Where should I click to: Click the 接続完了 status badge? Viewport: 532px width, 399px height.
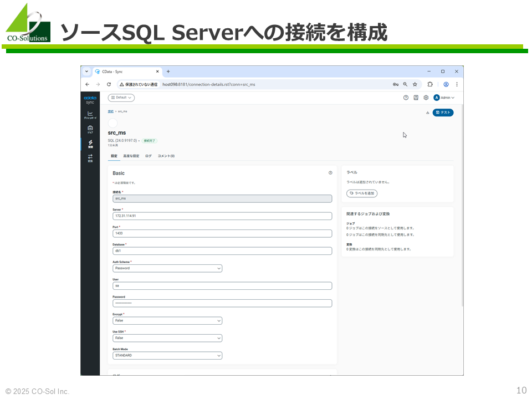click(x=149, y=141)
